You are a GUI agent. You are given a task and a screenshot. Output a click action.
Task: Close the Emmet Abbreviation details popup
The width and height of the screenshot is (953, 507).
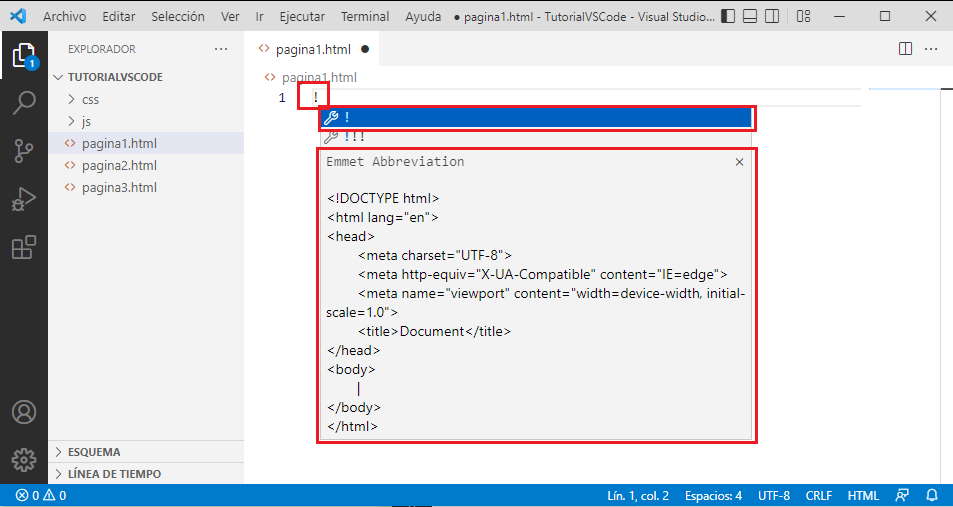(x=739, y=162)
